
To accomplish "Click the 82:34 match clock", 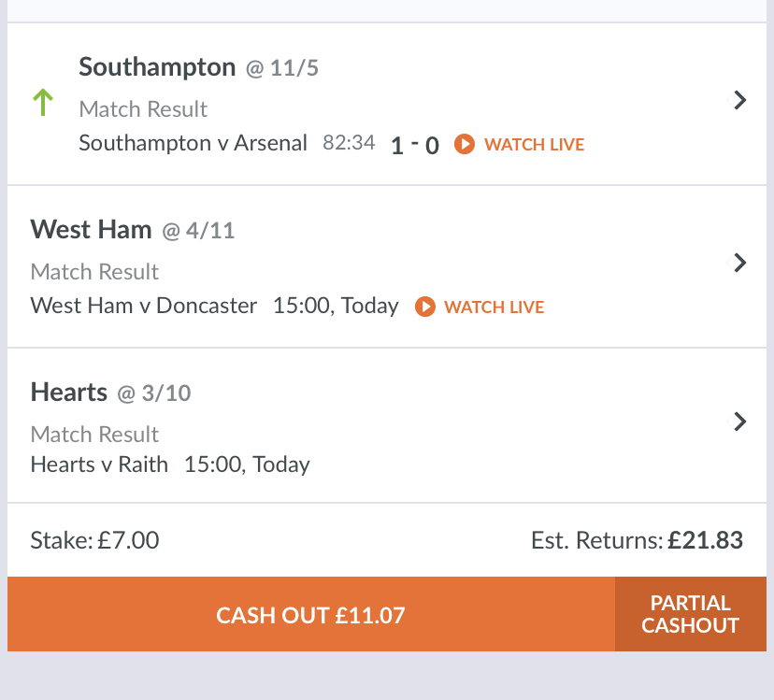I will point(349,143).
